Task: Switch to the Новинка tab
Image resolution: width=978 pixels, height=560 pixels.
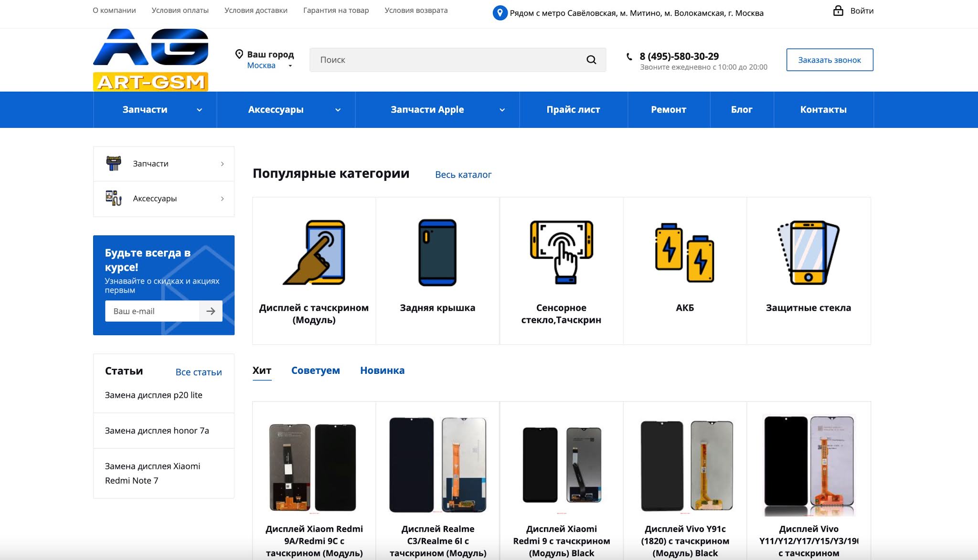Action: point(382,370)
